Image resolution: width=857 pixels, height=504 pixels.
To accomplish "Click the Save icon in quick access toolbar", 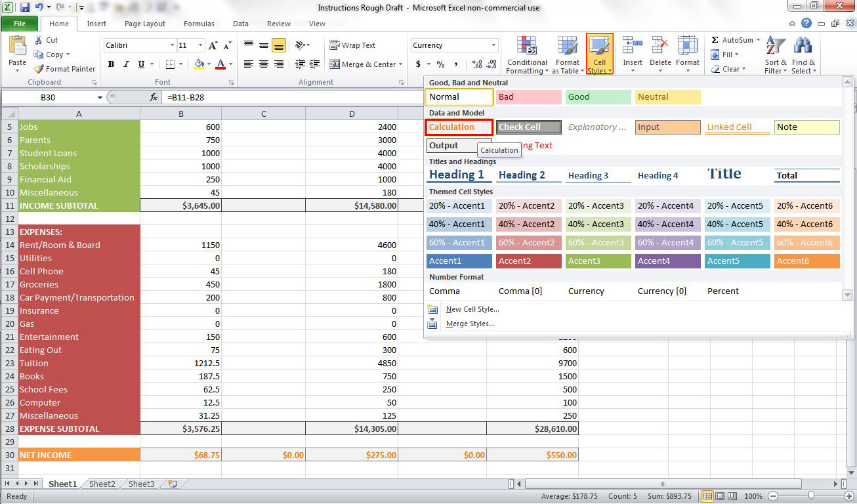I will point(25,8).
